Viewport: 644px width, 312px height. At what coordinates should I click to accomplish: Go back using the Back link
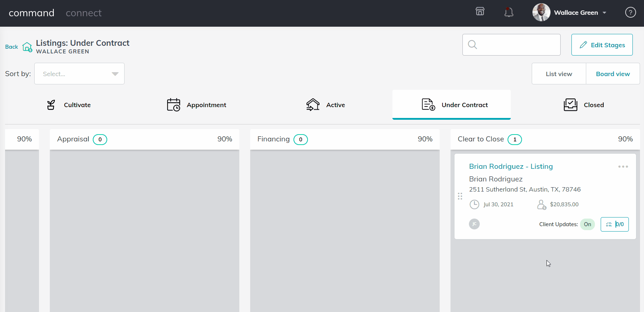coord(12,47)
